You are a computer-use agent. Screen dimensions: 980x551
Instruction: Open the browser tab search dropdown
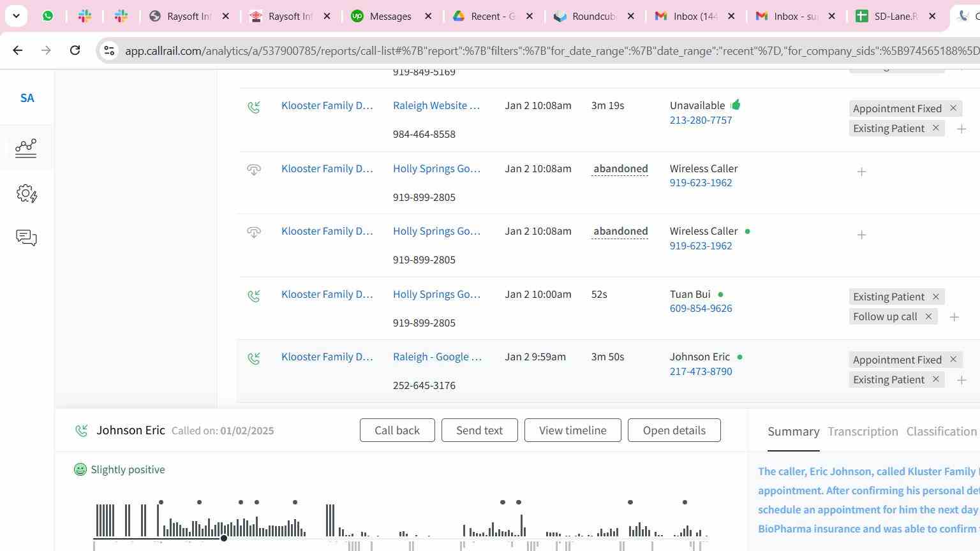coord(16,16)
